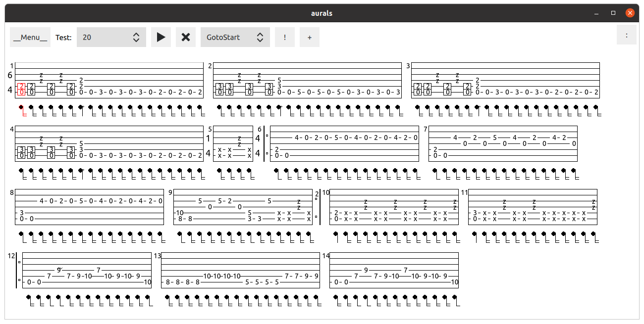Select tab measure 10

point(394,207)
